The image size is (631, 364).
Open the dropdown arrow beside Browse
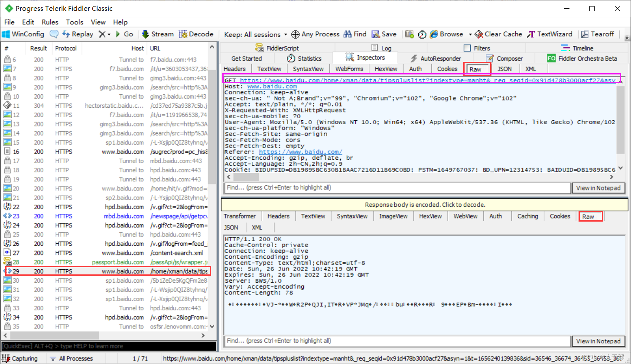470,35
